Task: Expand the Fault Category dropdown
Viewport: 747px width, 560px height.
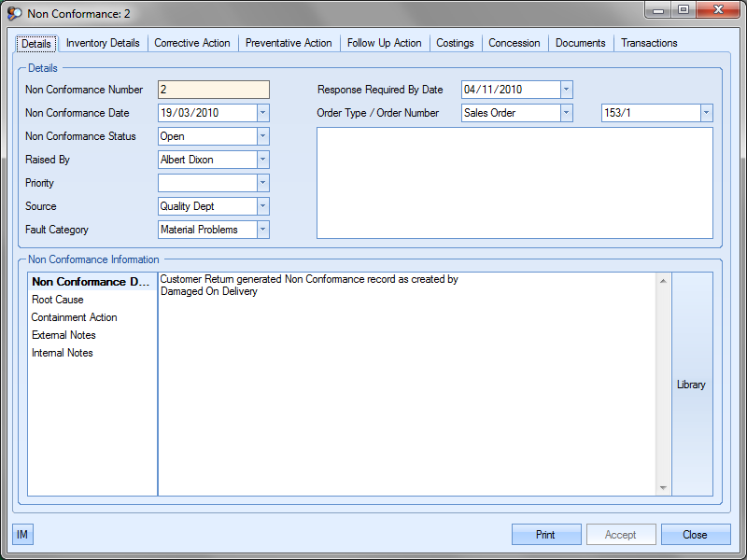Action: pos(262,230)
